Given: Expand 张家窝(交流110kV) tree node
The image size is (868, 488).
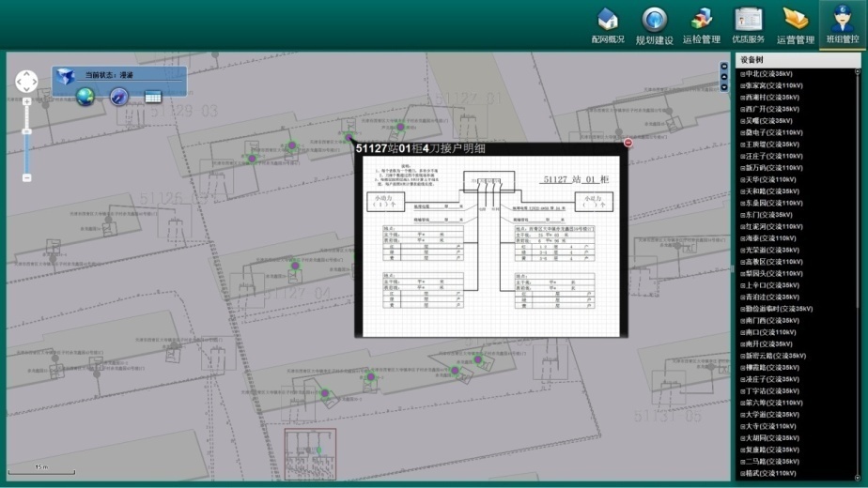Looking at the screenshot, I should point(742,84).
